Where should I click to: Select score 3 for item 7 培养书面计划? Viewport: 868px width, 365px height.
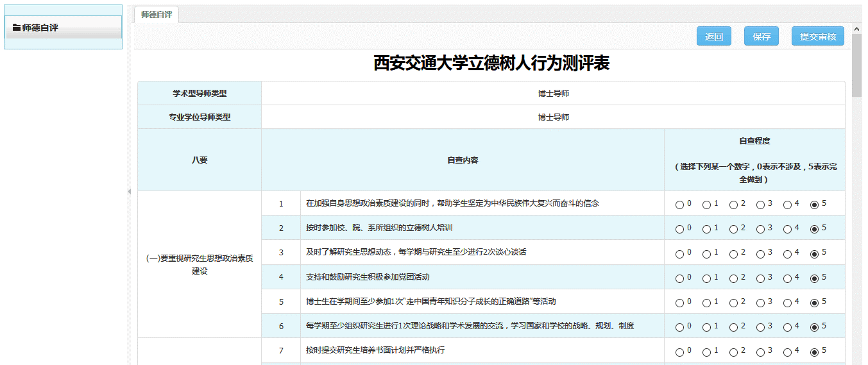(x=760, y=352)
